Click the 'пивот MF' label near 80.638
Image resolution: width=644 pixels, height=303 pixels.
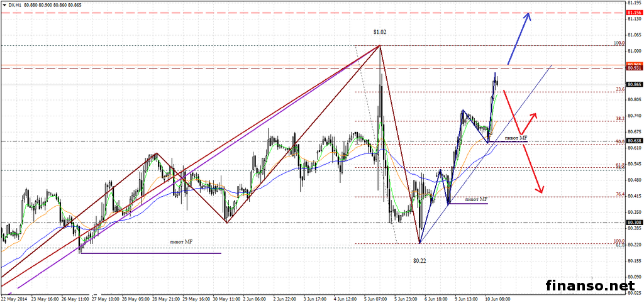click(516, 137)
